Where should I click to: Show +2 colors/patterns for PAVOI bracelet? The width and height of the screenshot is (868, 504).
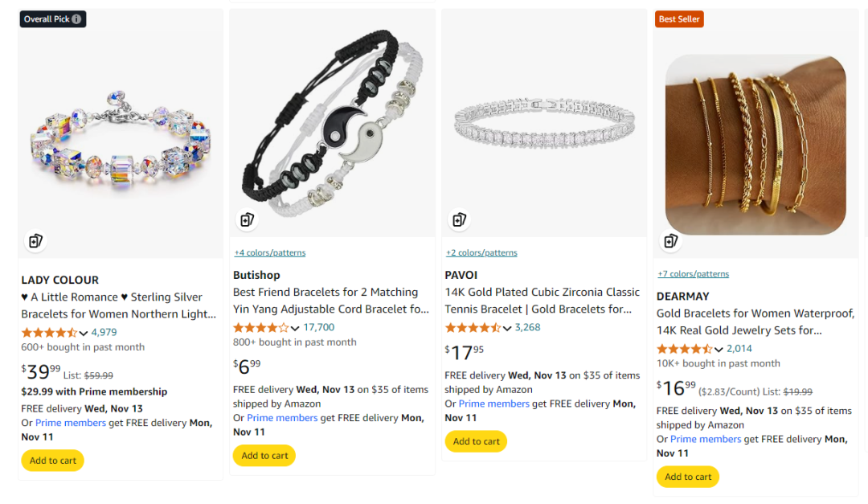(x=481, y=252)
